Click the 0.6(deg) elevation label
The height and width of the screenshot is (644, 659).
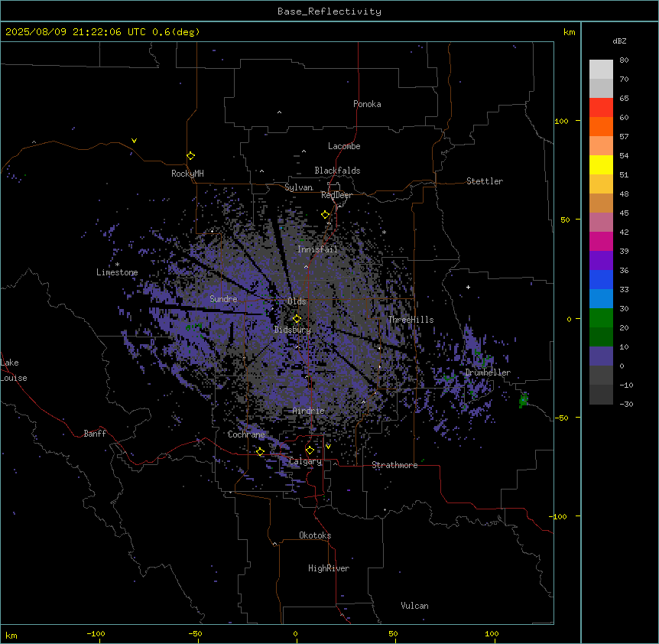[x=176, y=32]
